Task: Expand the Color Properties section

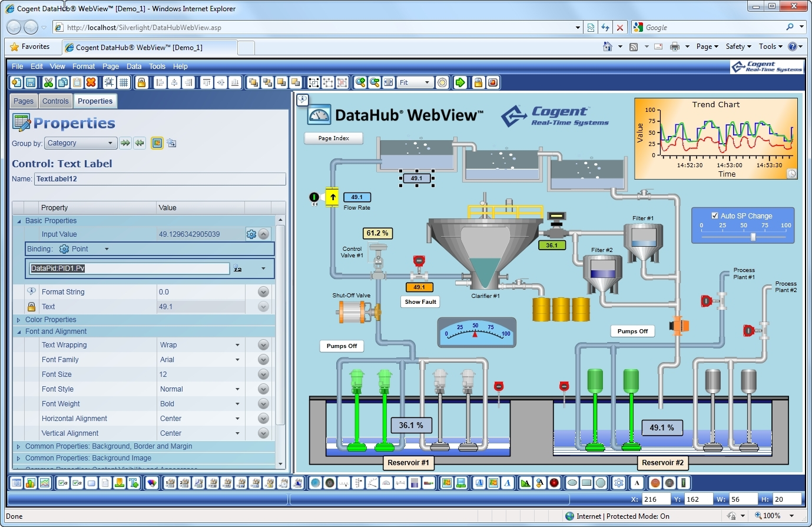Action: point(19,320)
